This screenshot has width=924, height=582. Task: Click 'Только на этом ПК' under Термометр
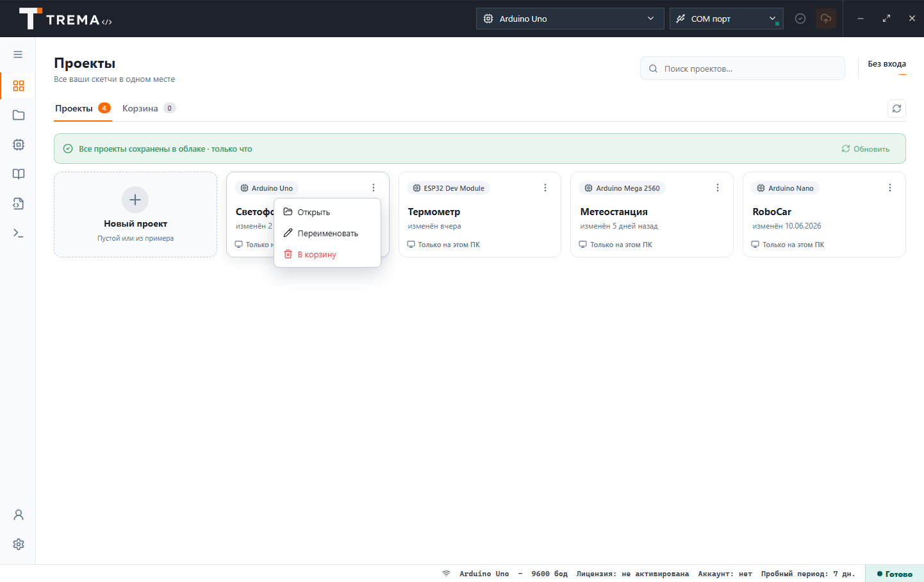(443, 245)
